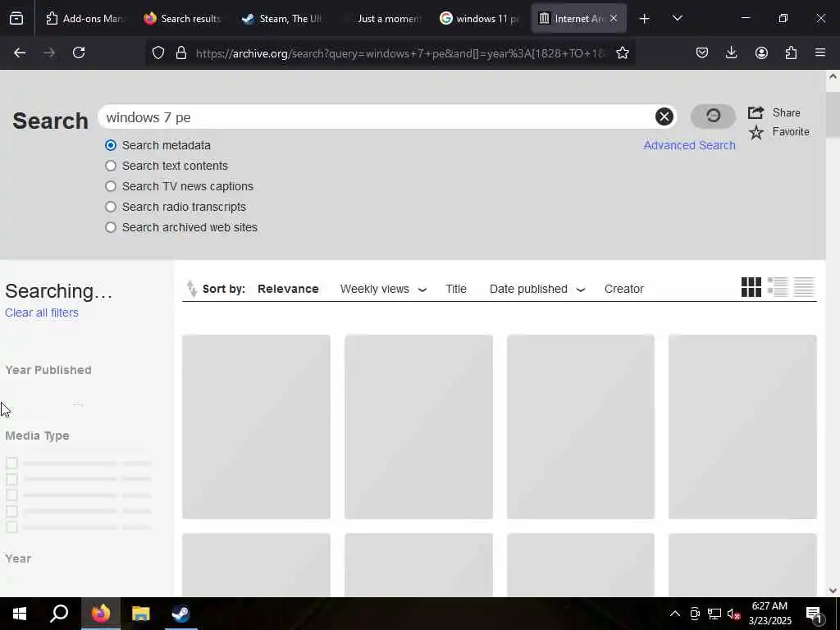Switch to Search results tab
Image resolution: width=840 pixels, height=630 pixels.
(x=182, y=19)
